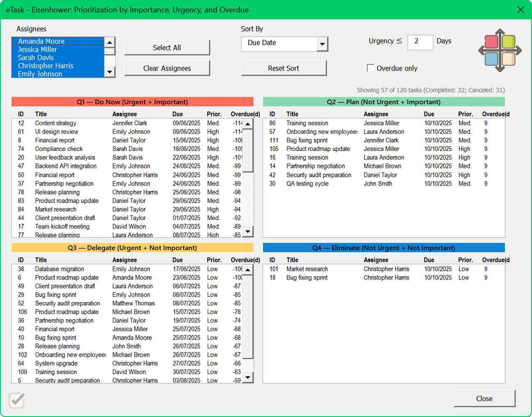Click the up arrow on the matrix icon
The height and width of the screenshot is (417, 532).
click(x=500, y=33)
